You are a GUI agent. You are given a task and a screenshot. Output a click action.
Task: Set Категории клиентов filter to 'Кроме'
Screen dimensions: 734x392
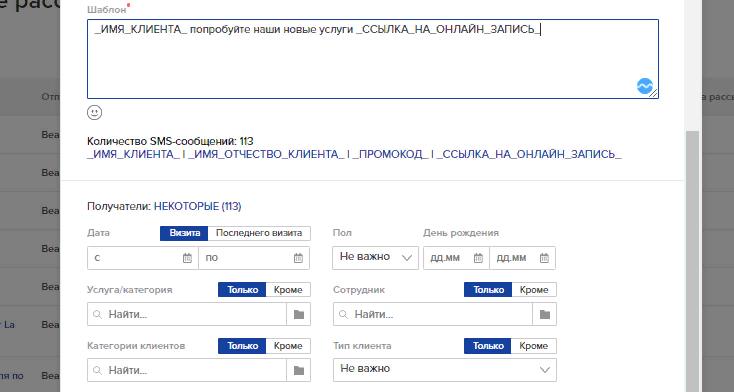coord(288,346)
